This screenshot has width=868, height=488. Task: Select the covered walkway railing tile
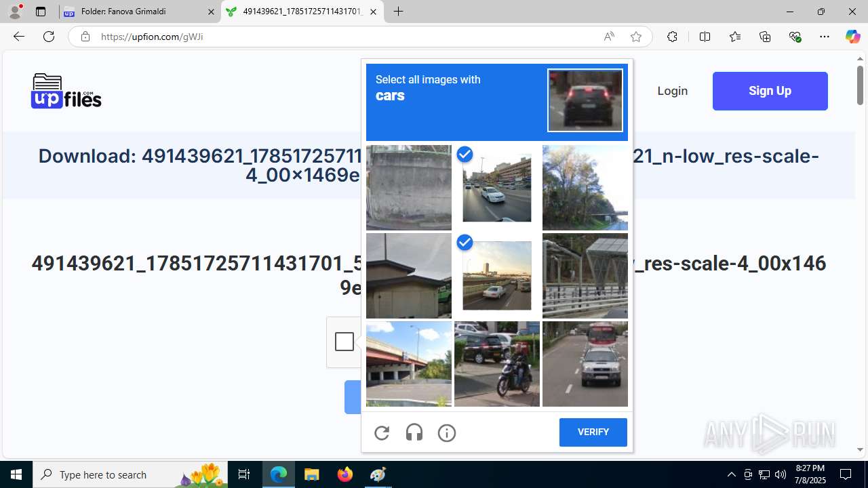click(585, 276)
